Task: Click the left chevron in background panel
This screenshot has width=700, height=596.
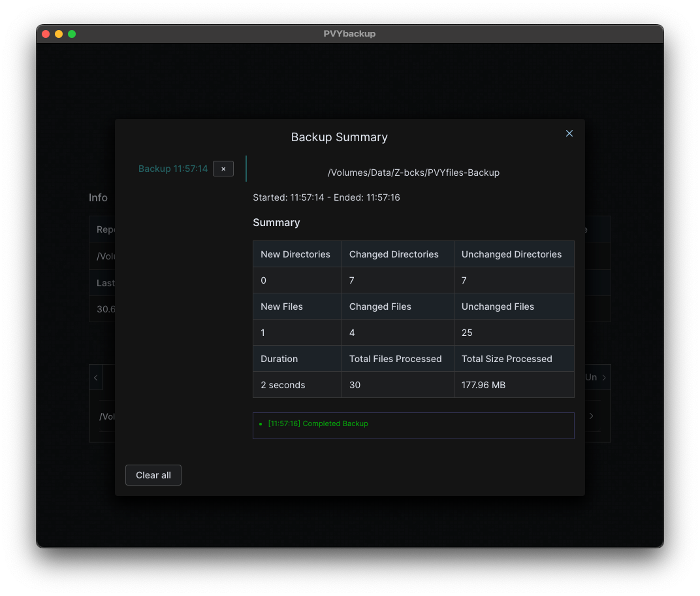Action: click(x=96, y=378)
